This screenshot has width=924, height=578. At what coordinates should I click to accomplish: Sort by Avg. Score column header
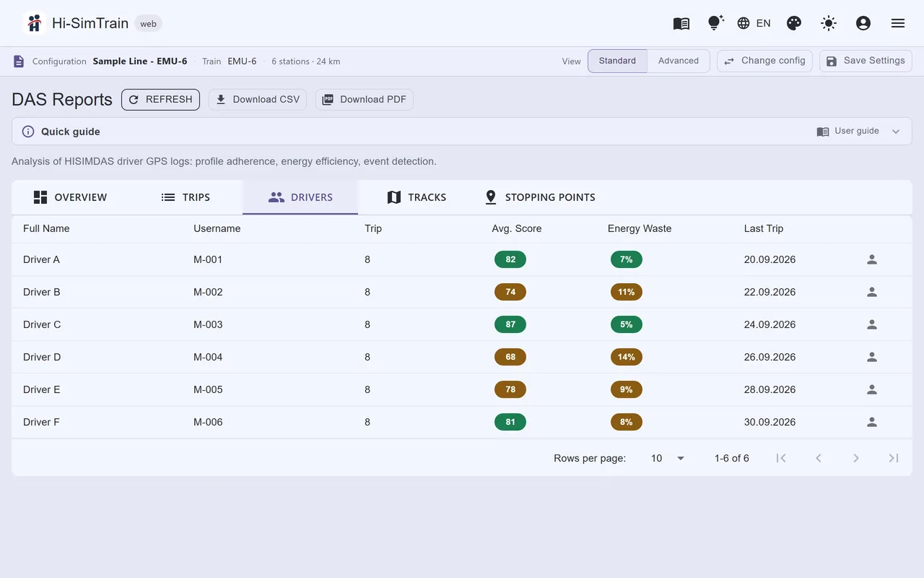[x=516, y=228]
